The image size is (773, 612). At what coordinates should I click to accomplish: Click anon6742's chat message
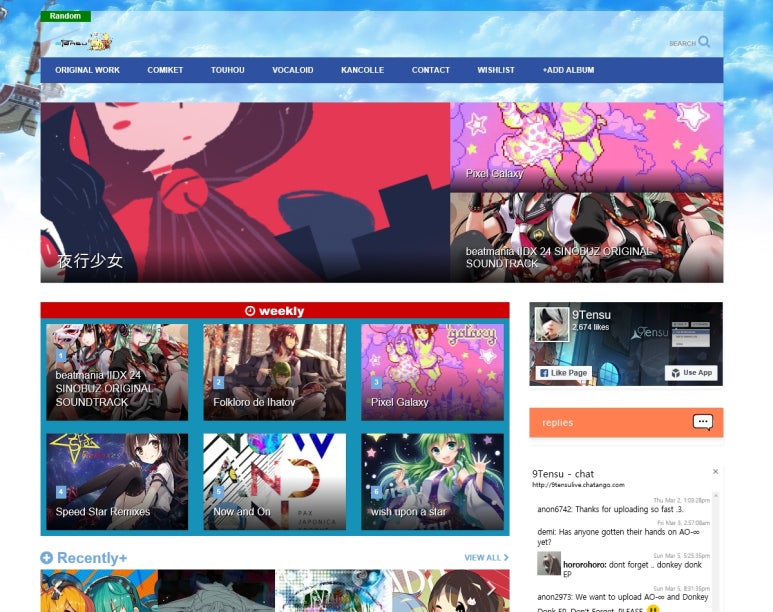pyautogui.click(x=610, y=509)
